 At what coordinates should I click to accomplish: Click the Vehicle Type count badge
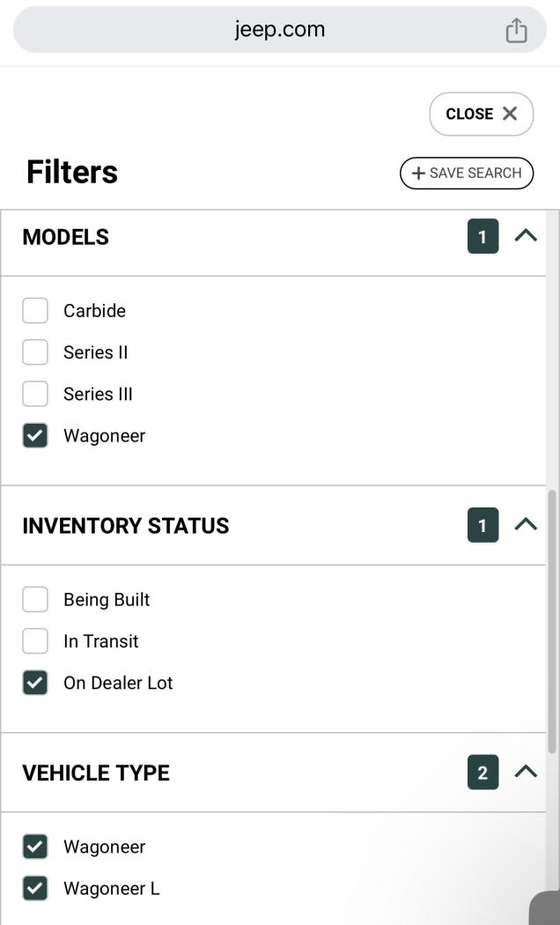pyautogui.click(x=483, y=773)
